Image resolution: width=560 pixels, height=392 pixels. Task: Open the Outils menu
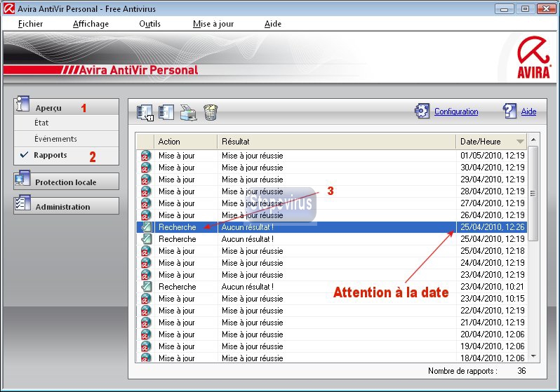click(x=149, y=24)
